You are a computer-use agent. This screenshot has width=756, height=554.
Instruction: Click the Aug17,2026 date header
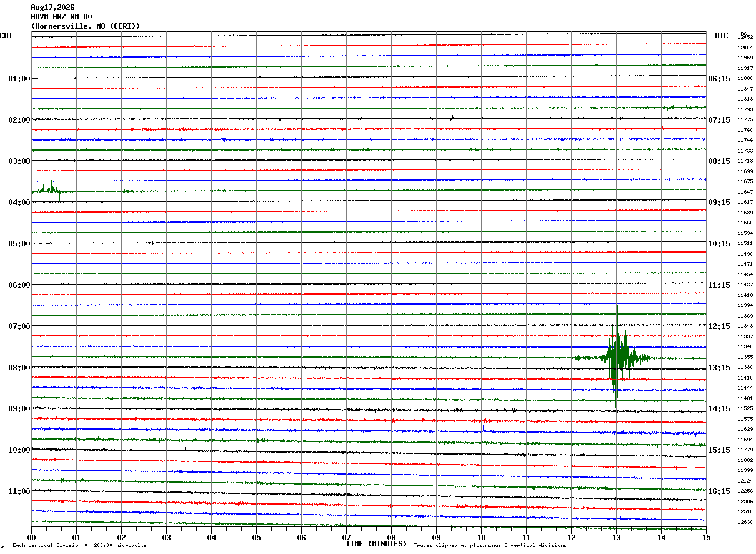point(52,8)
